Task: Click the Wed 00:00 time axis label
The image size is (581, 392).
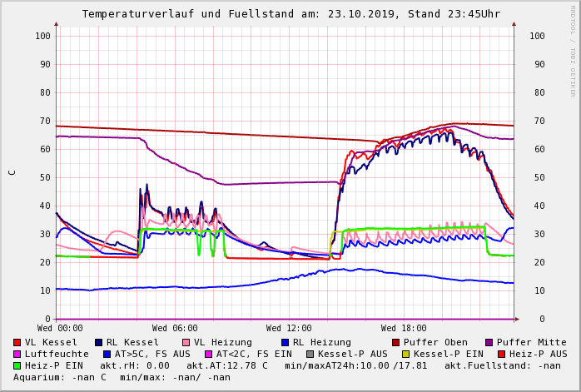Action: tap(60, 329)
